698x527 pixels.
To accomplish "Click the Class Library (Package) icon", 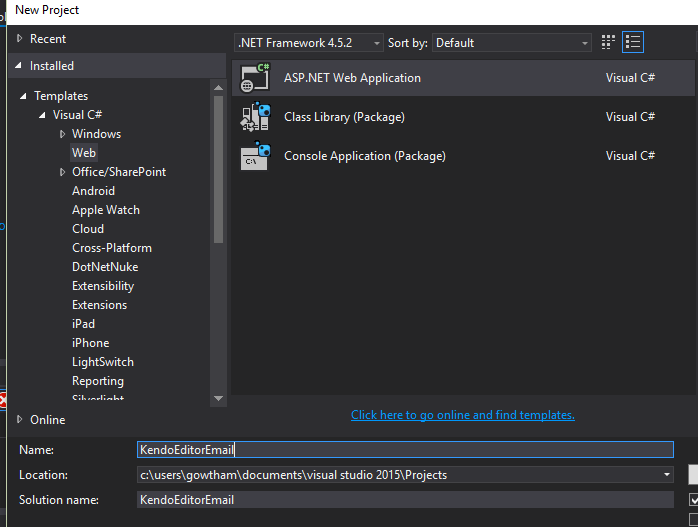I will pyautogui.click(x=255, y=117).
